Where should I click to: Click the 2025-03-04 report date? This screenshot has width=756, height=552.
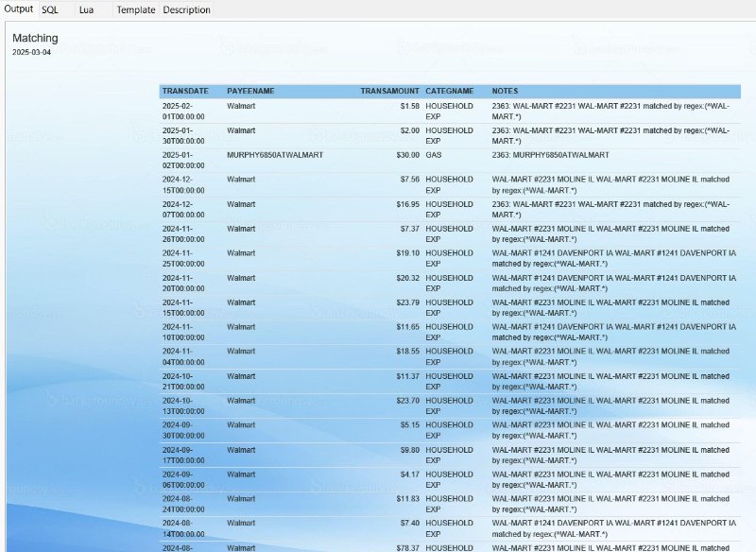[33, 51]
